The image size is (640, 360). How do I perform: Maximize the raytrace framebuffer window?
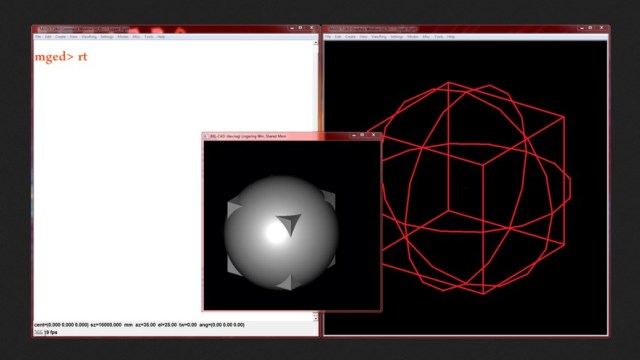point(362,135)
